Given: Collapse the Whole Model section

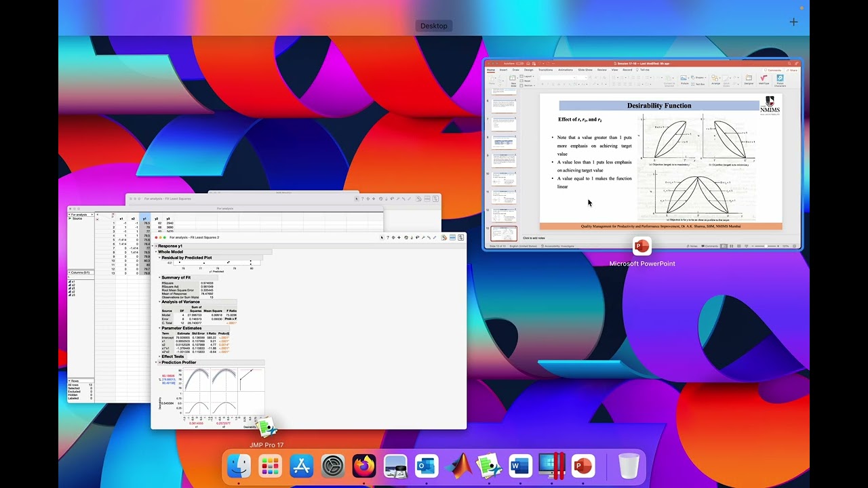Looking at the screenshot, I should pos(155,251).
